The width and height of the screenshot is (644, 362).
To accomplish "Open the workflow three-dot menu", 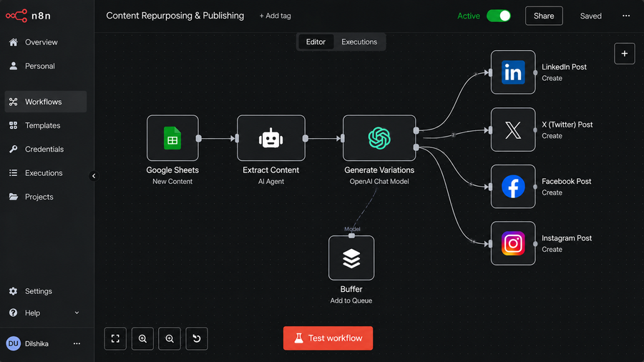I will (626, 16).
